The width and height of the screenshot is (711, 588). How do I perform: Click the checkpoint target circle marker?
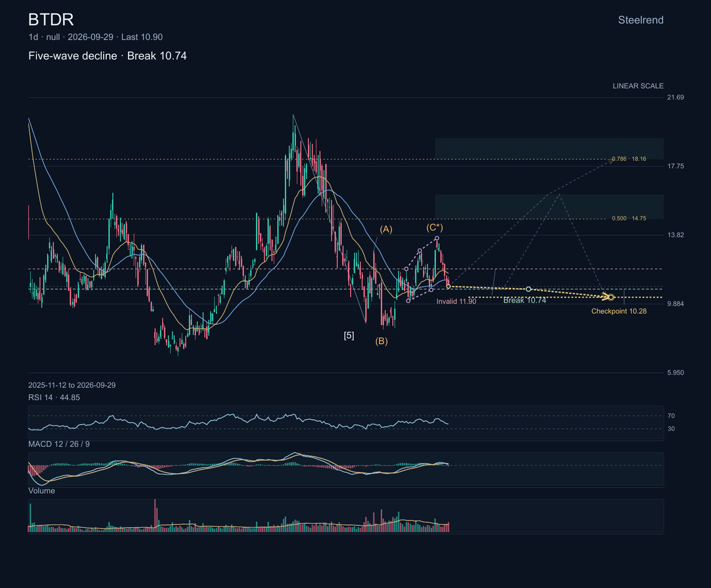pyautogui.click(x=611, y=297)
